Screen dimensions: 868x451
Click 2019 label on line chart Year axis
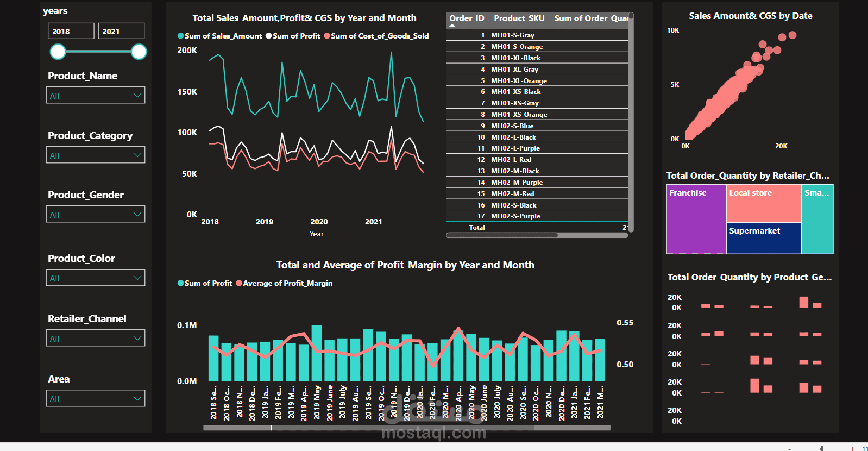pyautogui.click(x=265, y=222)
